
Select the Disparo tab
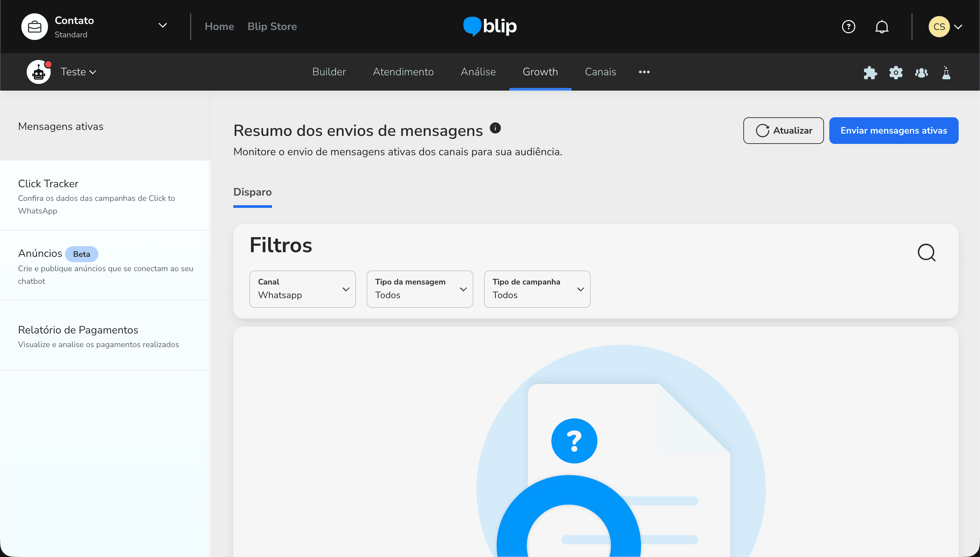click(253, 192)
